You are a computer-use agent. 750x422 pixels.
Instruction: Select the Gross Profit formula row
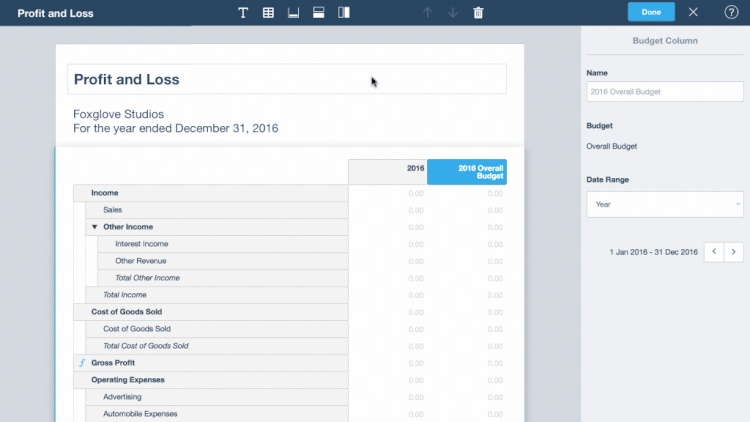[x=112, y=363]
